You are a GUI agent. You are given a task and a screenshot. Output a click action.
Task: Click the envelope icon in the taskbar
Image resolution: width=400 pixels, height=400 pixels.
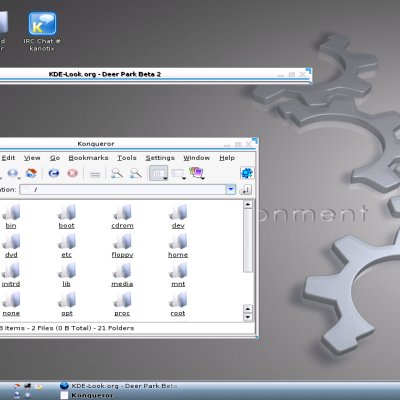coord(38,386)
